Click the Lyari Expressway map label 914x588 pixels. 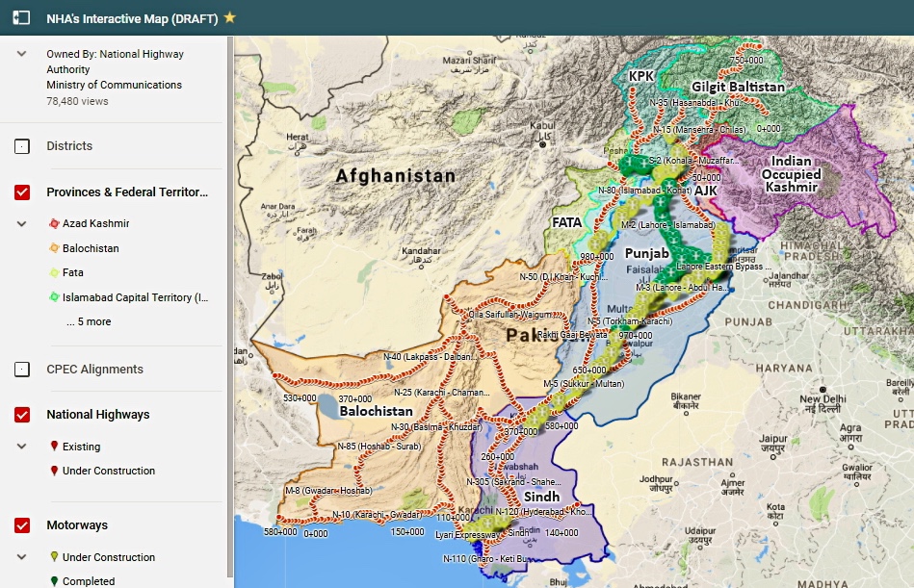pyautogui.click(x=467, y=534)
